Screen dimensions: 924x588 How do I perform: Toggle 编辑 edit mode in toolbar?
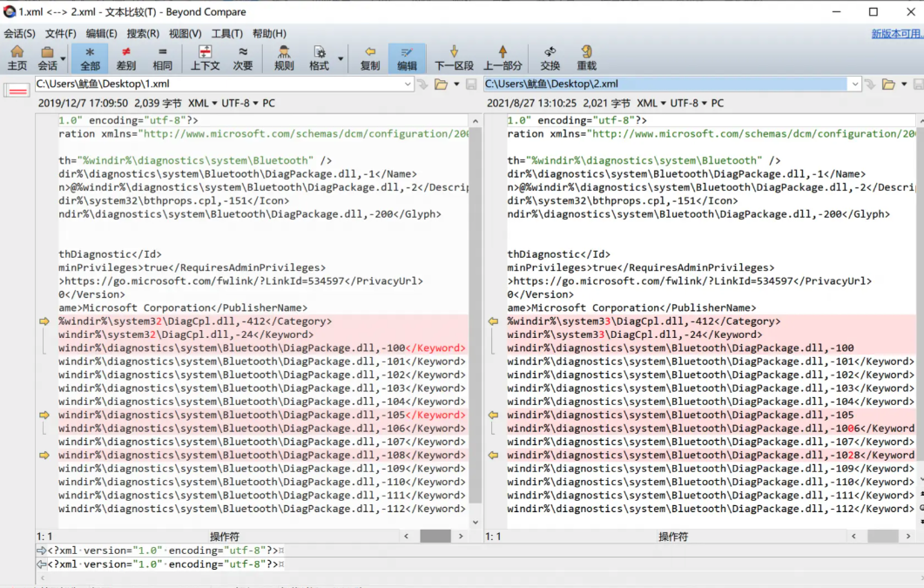407,57
